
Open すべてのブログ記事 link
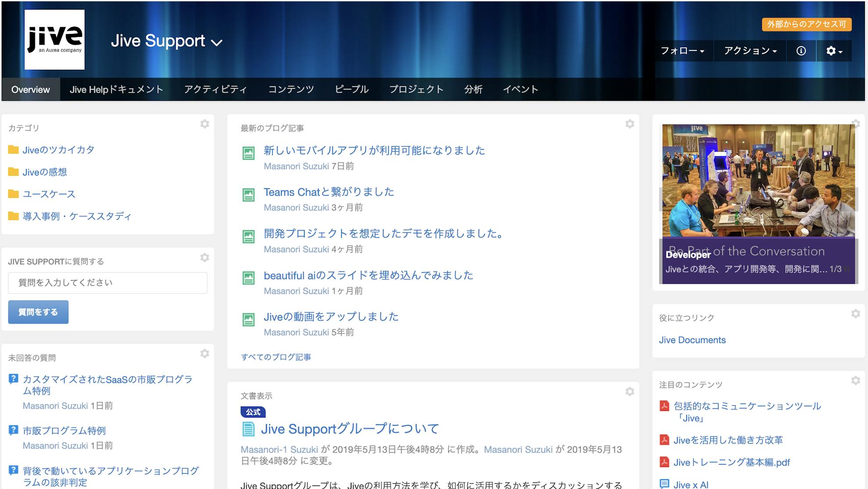click(x=276, y=357)
